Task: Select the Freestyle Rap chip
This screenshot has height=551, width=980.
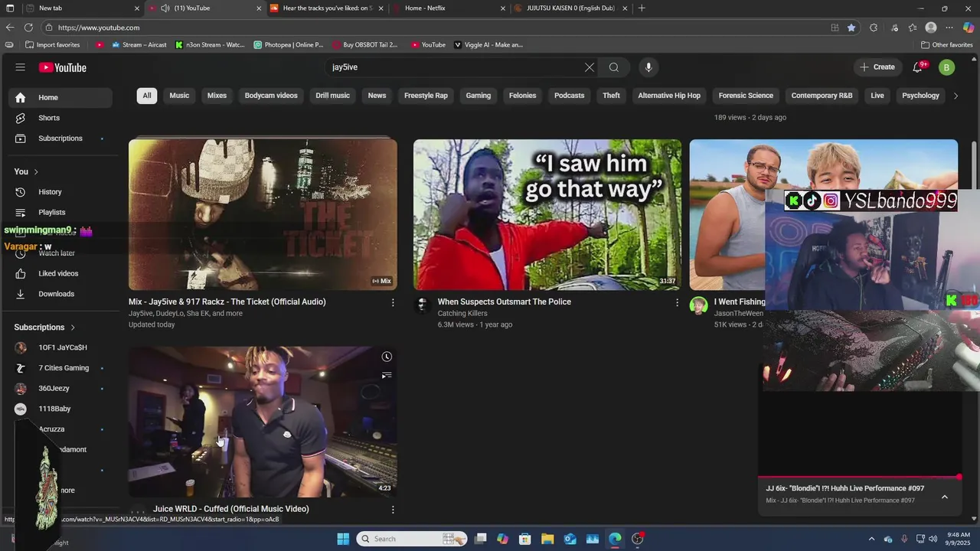Action: coord(426,96)
